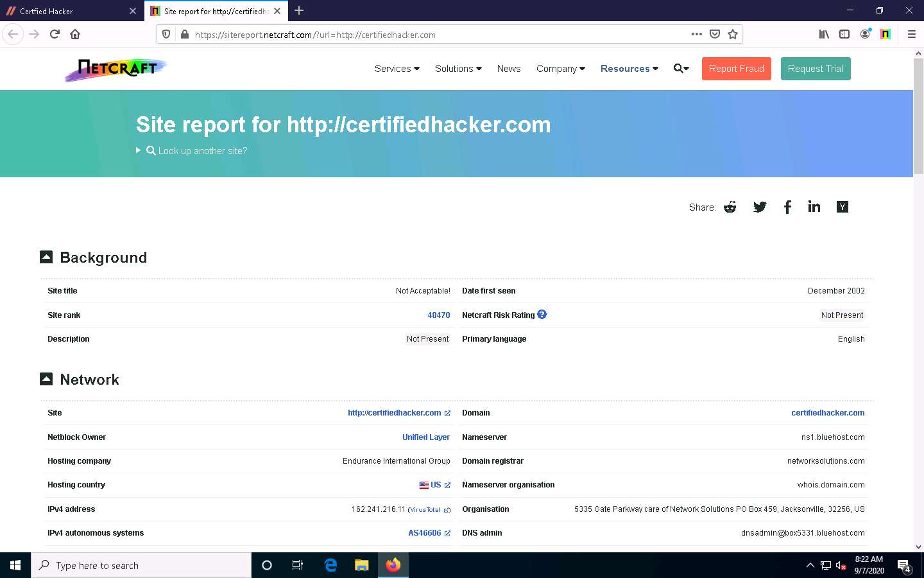The image size is (924, 578).
Task: Click the Windows taskbar search box
Action: pos(141,565)
